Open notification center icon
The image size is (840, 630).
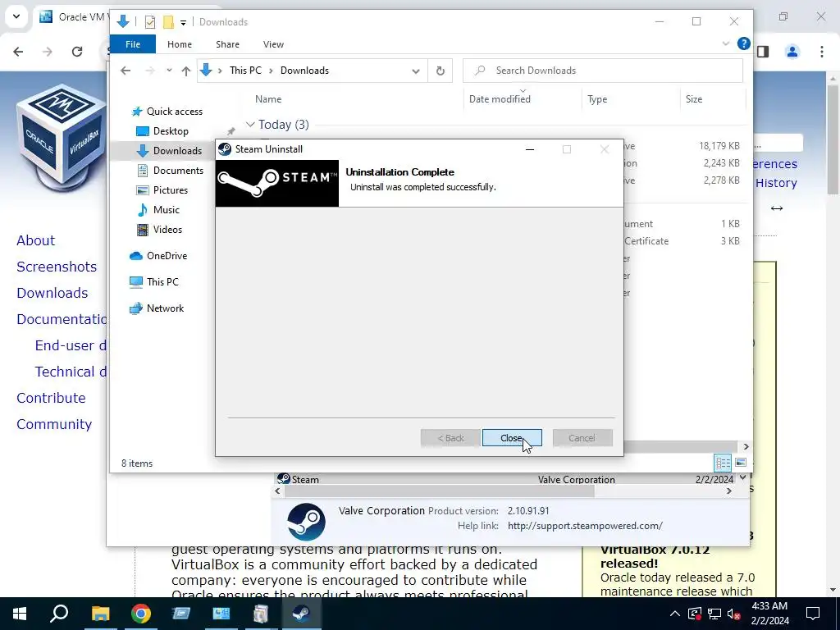813,614
